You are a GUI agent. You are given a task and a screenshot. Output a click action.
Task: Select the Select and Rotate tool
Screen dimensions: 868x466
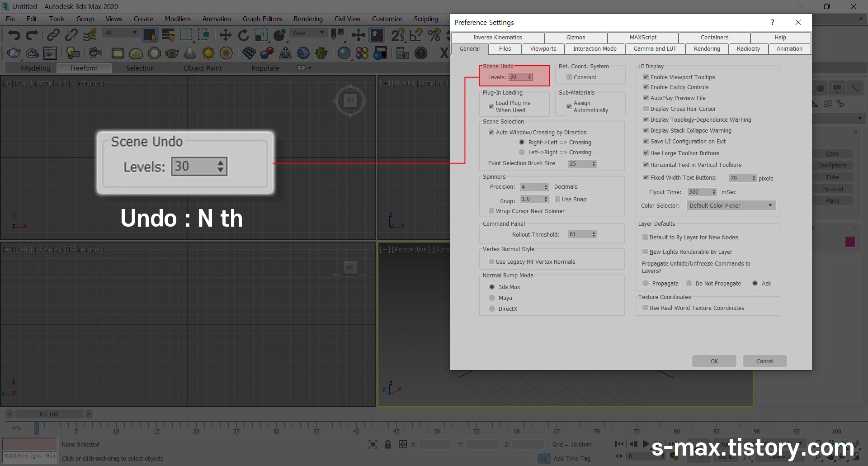tap(243, 35)
